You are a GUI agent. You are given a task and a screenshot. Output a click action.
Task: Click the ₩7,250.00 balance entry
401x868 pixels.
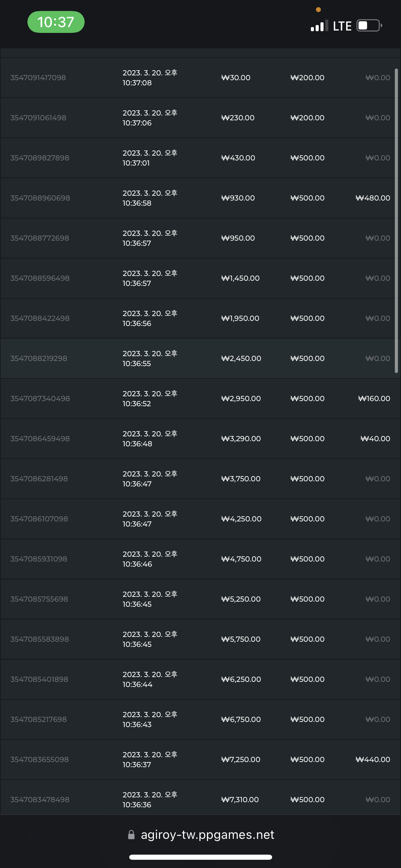pyautogui.click(x=241, y=760)
